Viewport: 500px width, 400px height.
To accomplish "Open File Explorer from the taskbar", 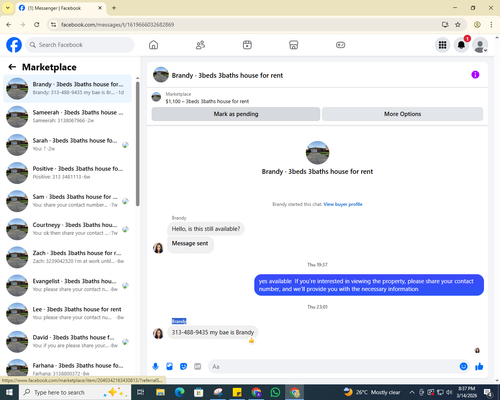I will (160, 392).
